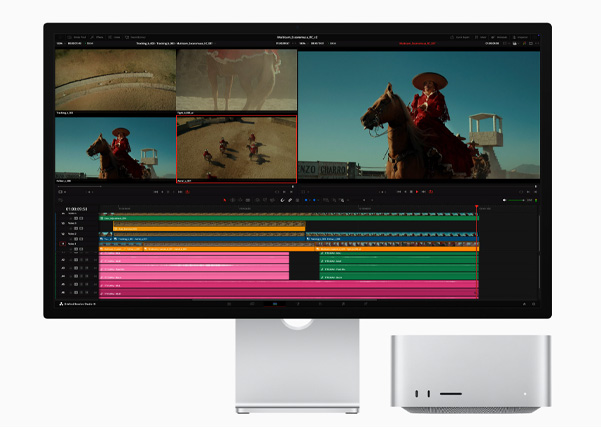The width and height of the screenshot is (601, 436).
Task: Click the large timeline viewer showing rider on horse
Action: (419, 115)
